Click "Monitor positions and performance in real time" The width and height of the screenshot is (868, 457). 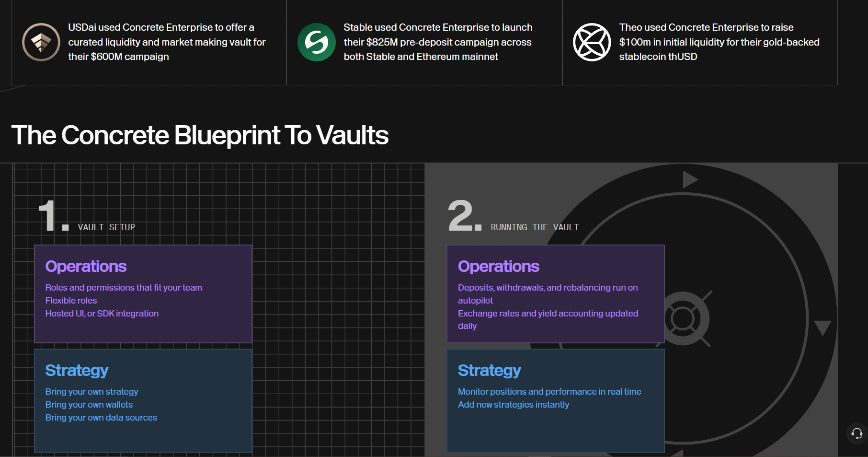coord(549,392)
